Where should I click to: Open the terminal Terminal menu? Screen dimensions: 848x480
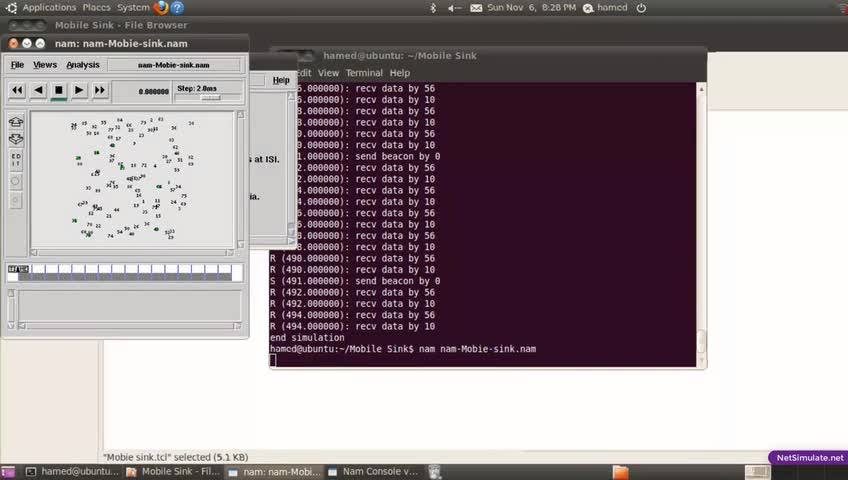pos(364,73)
